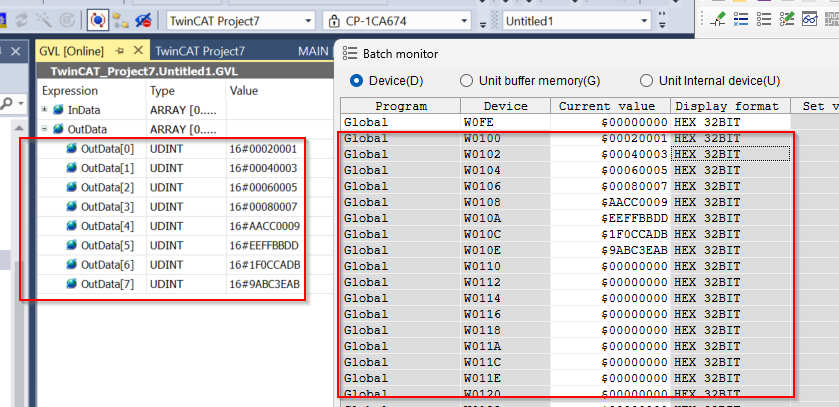Click the Batch monitor list icon
839x407 pixels.
[349, 53]
